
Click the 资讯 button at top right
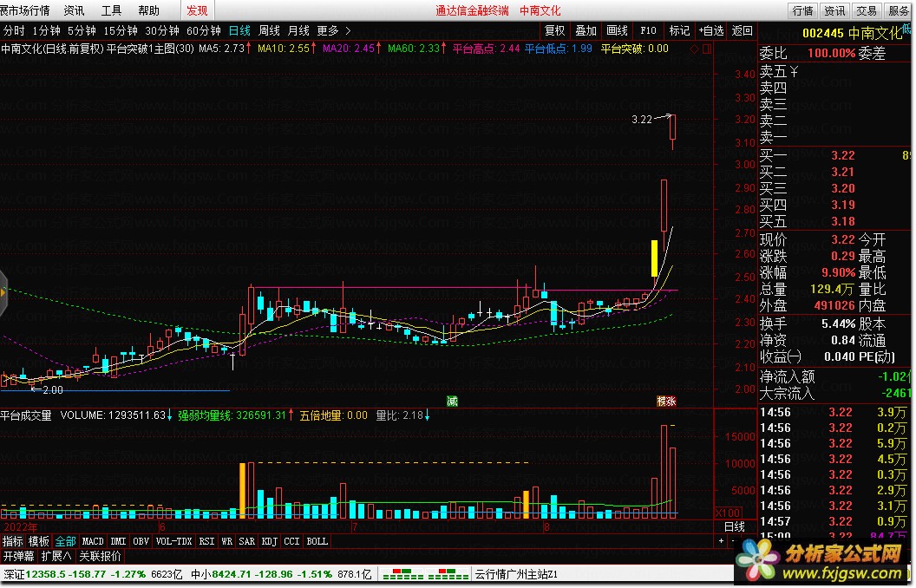point(834,10)
